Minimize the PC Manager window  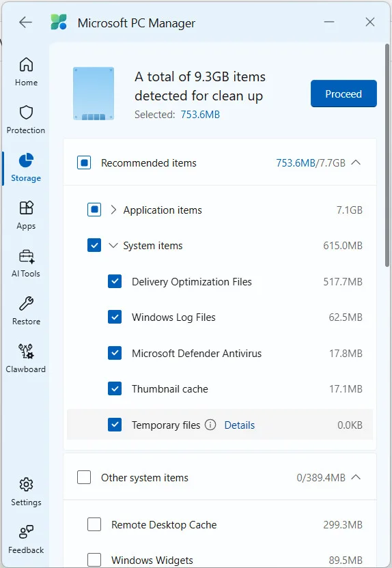coord(329,22)
